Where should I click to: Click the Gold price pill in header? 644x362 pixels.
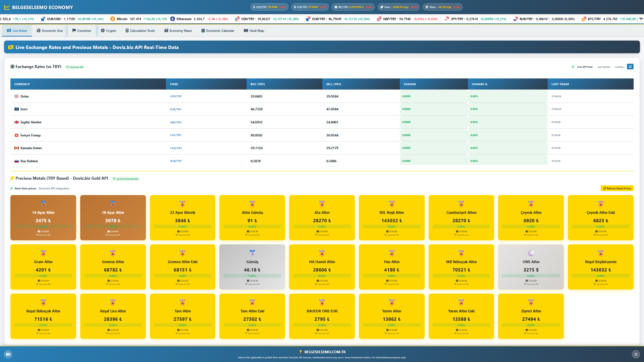point(398,7)
